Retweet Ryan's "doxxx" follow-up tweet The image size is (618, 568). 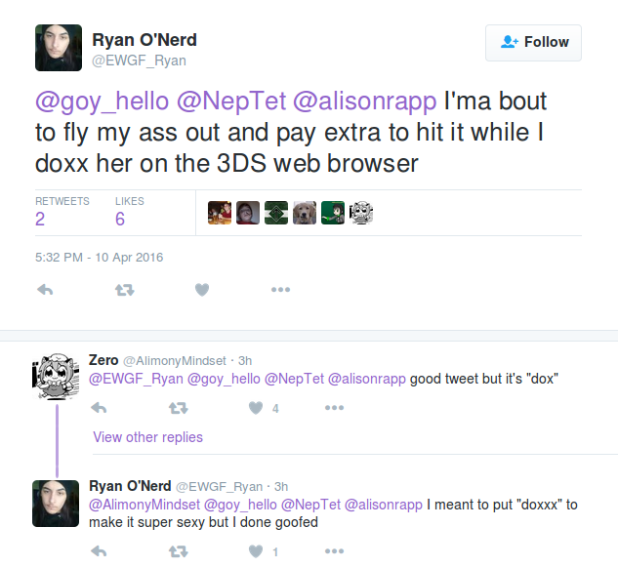point(178,551)
